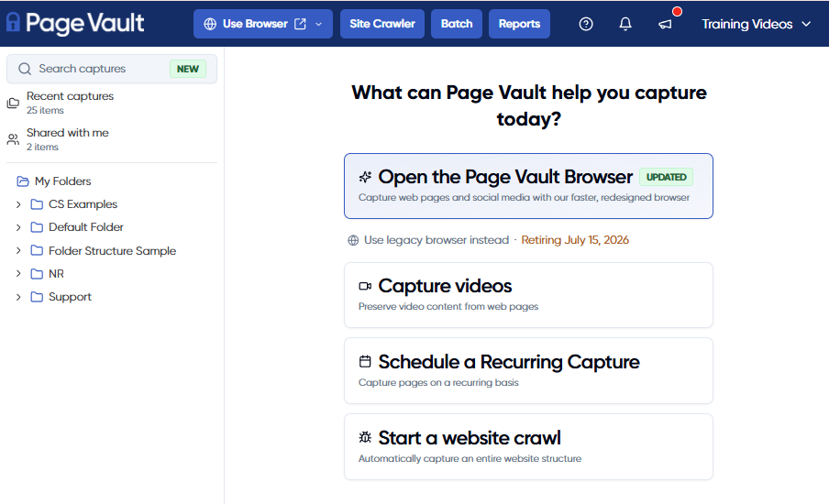Click the NR folder icon
This screenshot has width=829, height=504.
(37, 274)
